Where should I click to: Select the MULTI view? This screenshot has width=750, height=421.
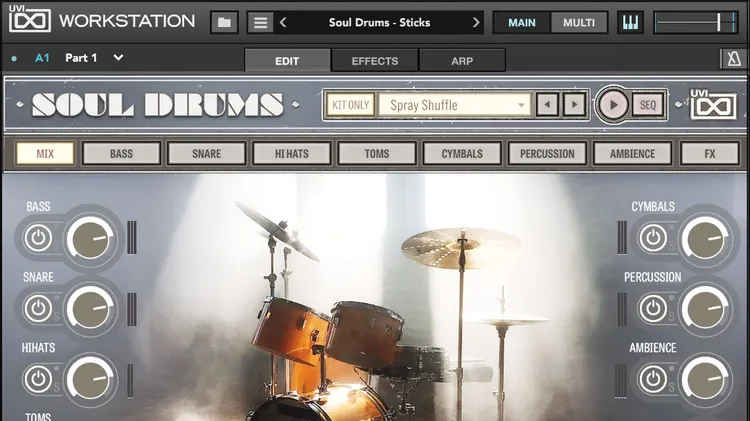(x=579, y=22)
